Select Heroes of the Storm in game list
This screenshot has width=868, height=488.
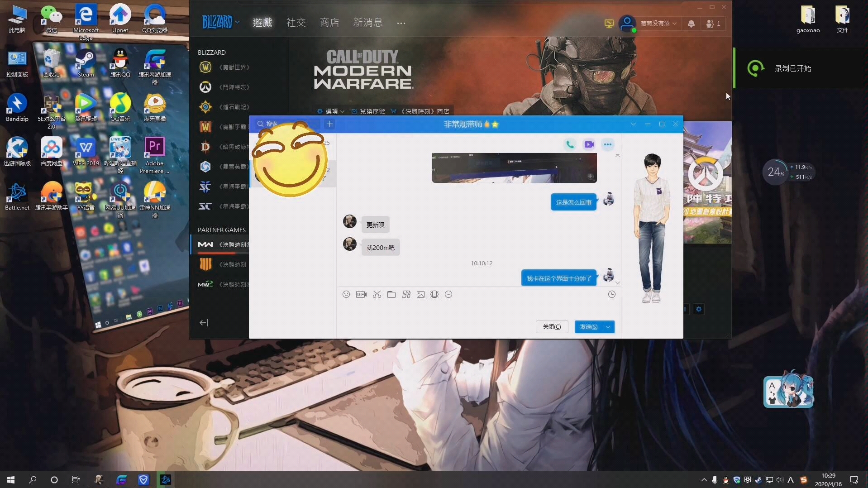(223, 167)
